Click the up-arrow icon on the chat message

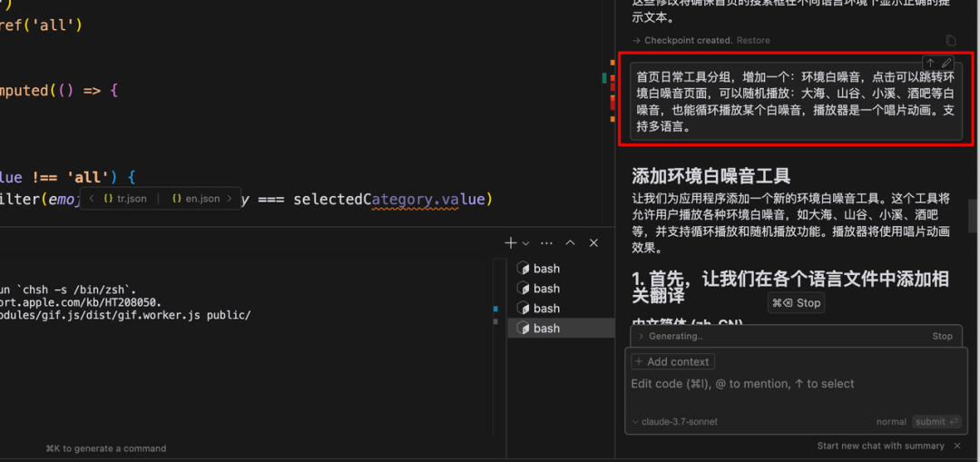point(930,63)
